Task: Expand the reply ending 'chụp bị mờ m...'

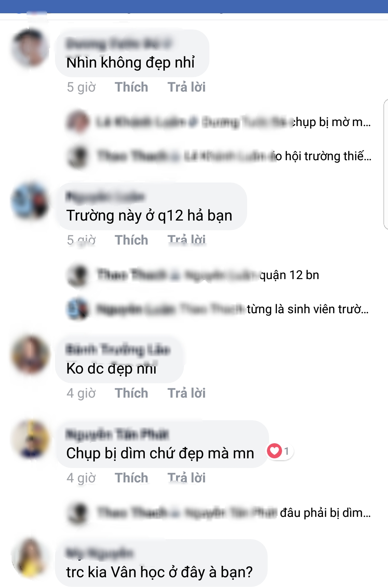Action: [x=219, y=122]
